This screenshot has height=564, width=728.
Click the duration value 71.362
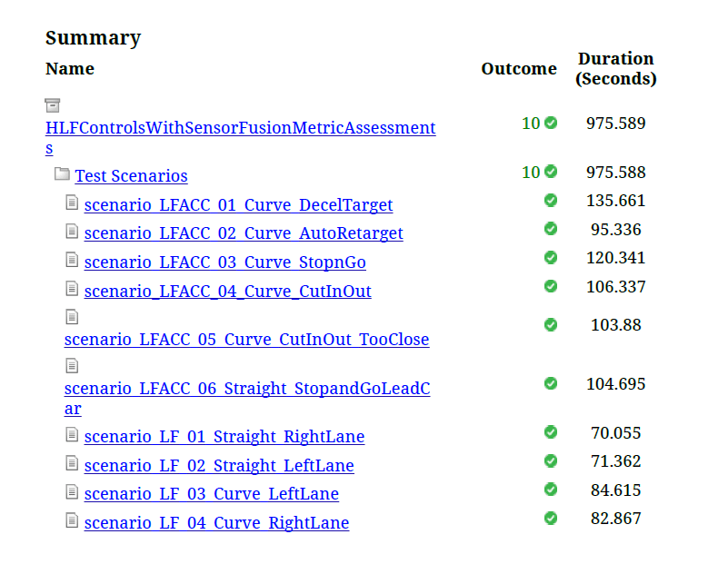615,461
